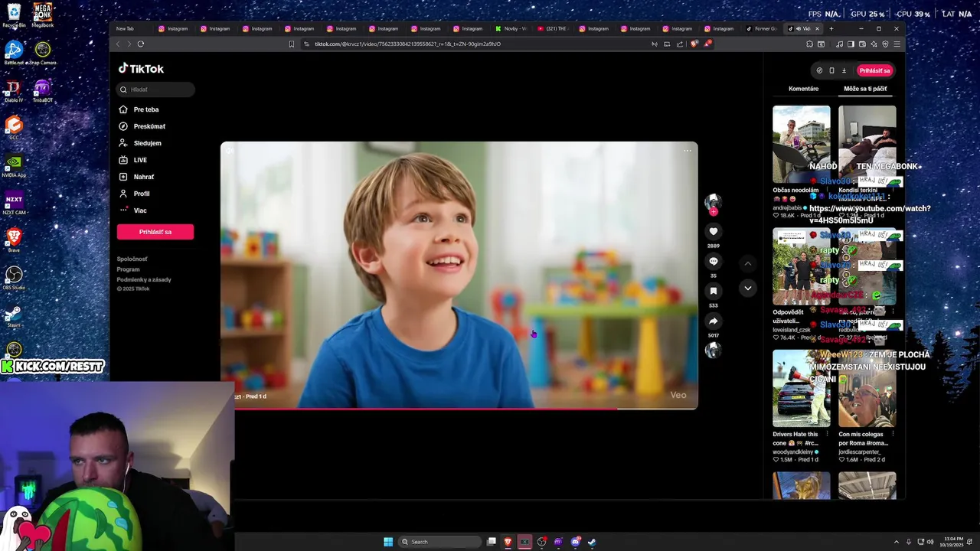Expand the Spoločnosť footer section
The height and width of the screenshot is (551, 980).
132,259
